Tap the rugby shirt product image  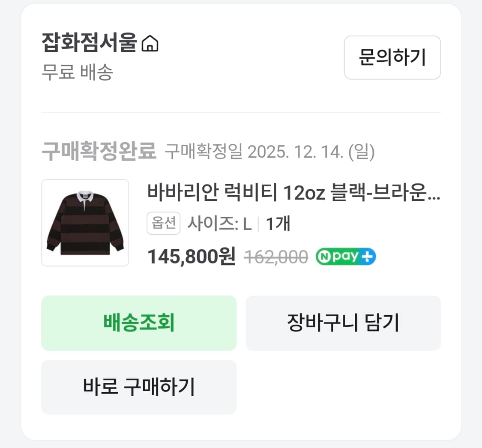coord(85,224)
